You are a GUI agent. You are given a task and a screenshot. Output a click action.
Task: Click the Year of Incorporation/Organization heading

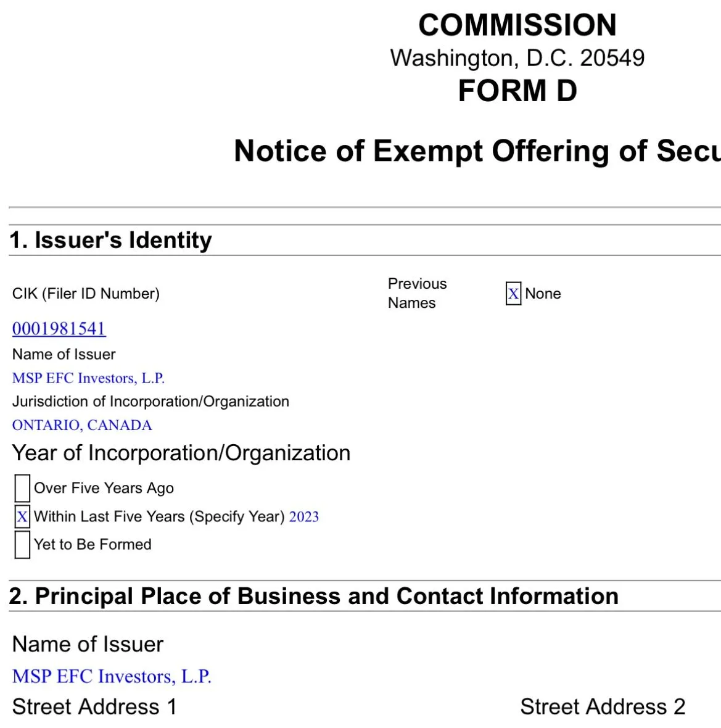click(x=181, y=453)
